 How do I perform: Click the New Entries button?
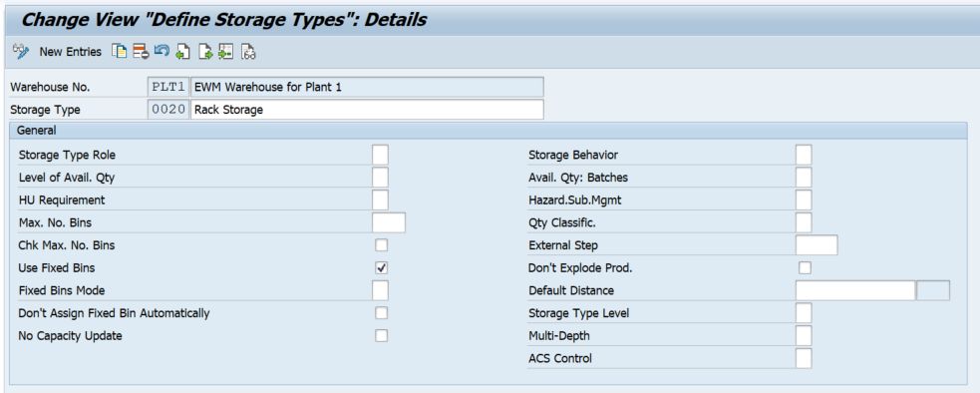[x=70, y=52]
